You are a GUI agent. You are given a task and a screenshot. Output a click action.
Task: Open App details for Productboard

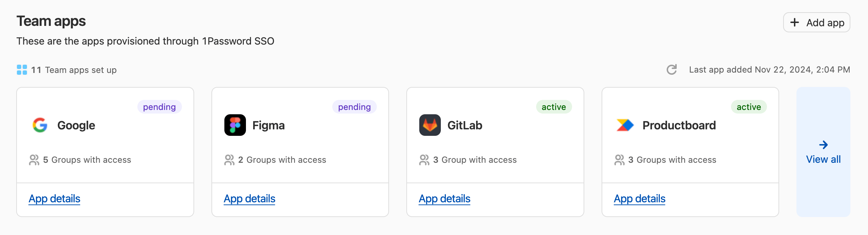click(x=640, y=198)
